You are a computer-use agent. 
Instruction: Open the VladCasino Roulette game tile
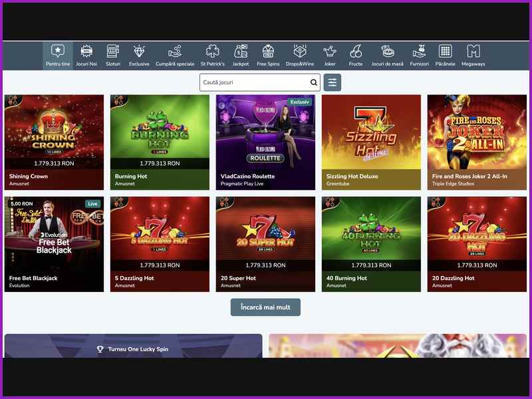[265, 132]
